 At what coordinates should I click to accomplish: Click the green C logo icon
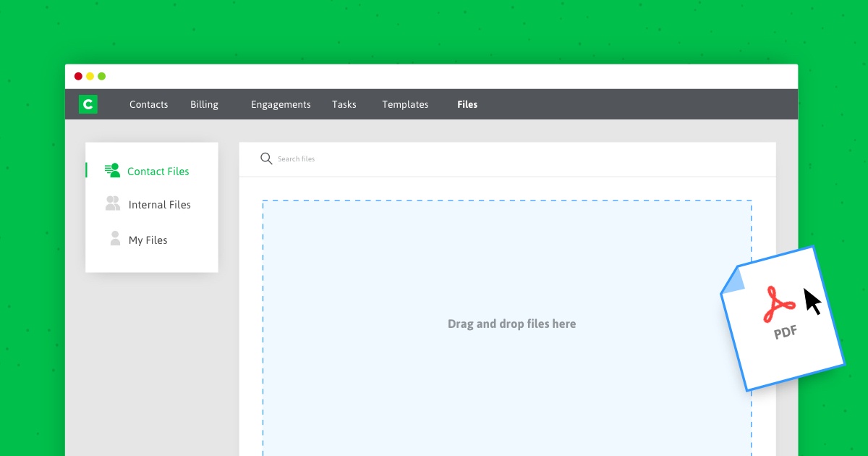point(88,104)
